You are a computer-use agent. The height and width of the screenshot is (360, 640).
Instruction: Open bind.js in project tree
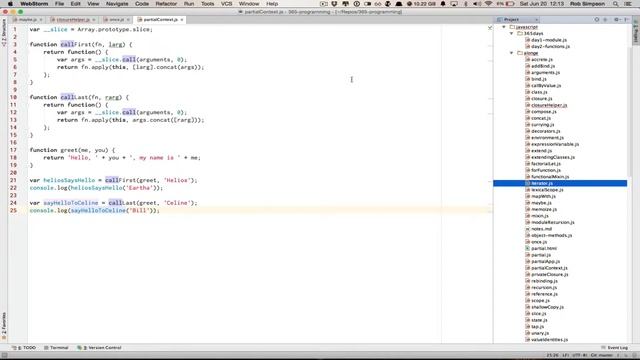[538, 79]
